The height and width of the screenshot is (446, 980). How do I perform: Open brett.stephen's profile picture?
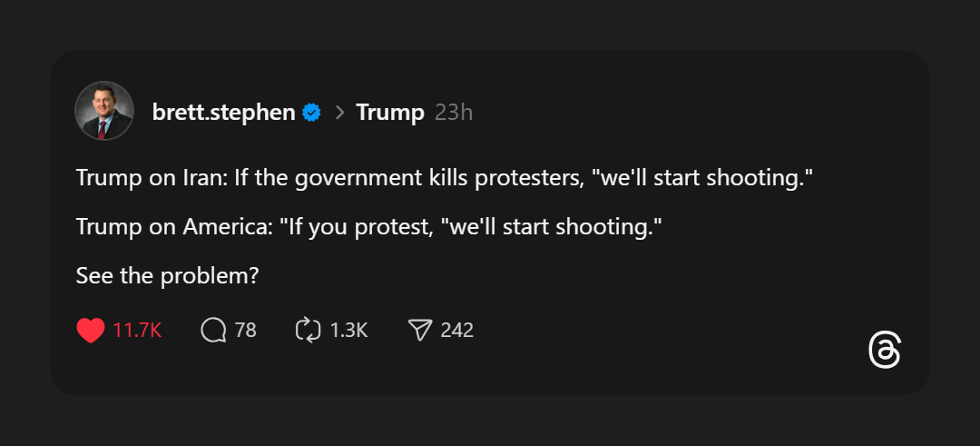[104, 111]
